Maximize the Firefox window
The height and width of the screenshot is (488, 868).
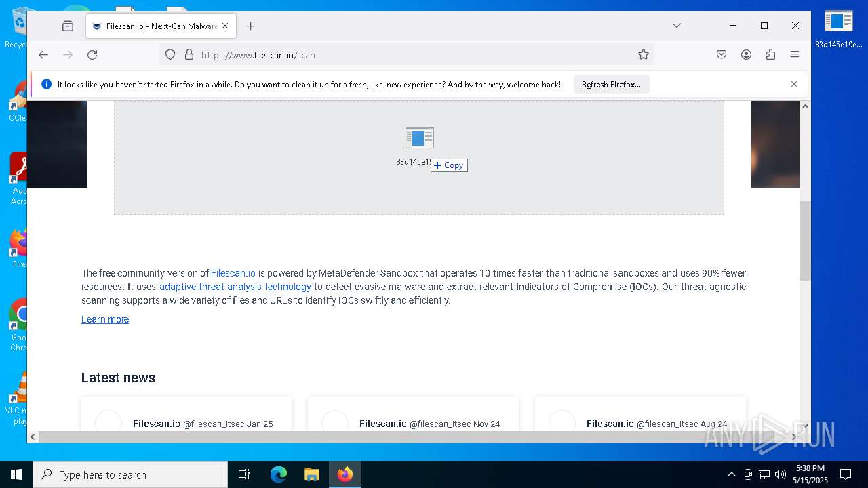pyautogui.click(x=764, y=26)
